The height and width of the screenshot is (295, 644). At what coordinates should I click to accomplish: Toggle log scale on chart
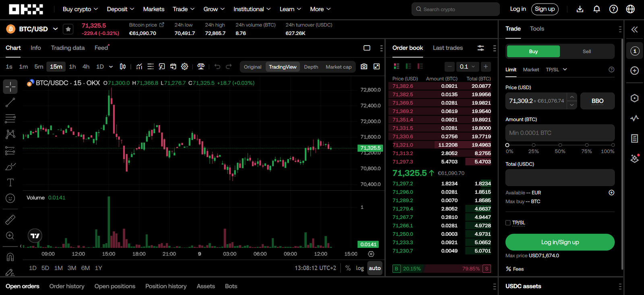click(x=360, y=268)
